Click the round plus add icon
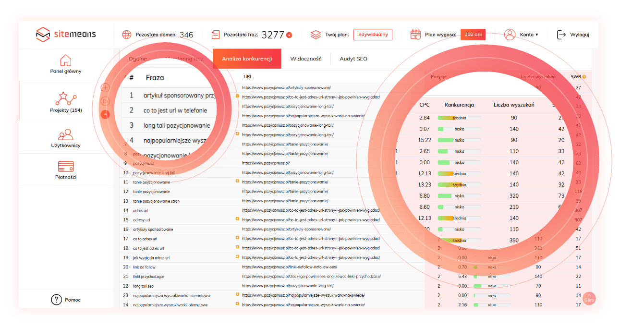 click(x=106, y=88)
